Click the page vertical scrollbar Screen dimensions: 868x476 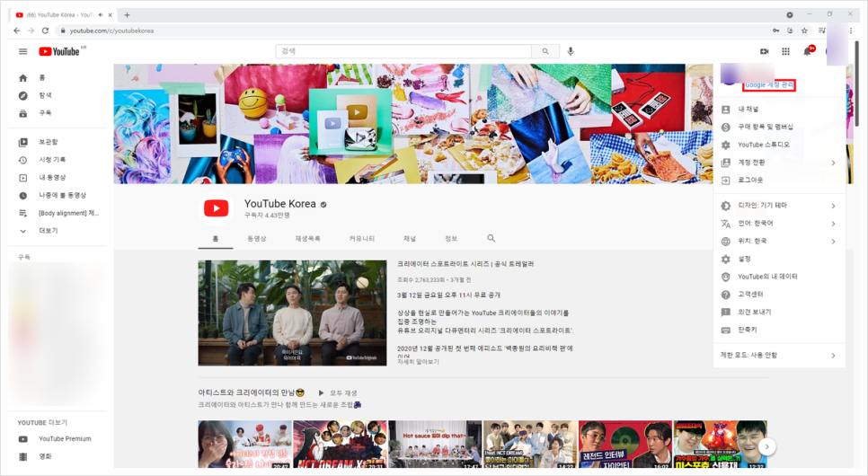coord(857,83)
